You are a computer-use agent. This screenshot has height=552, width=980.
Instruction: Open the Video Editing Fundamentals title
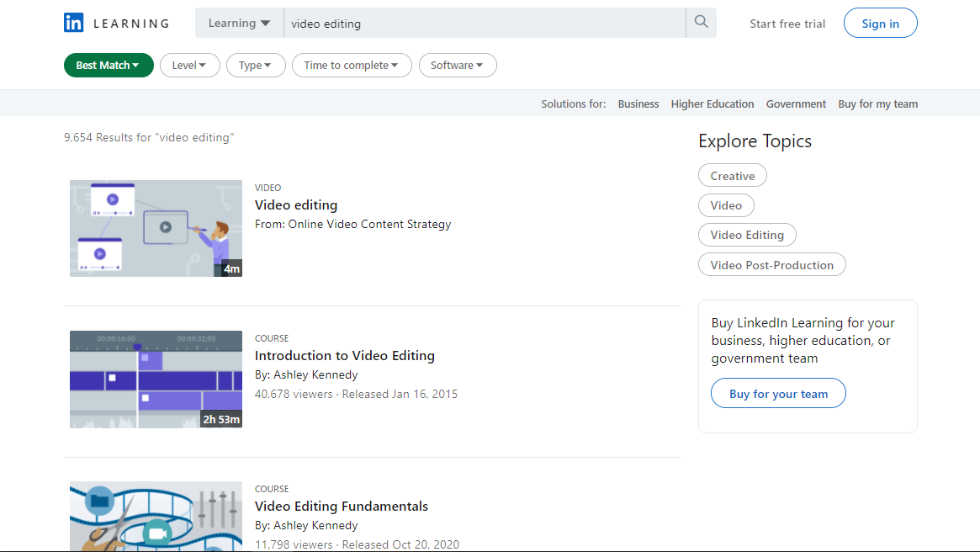342,507
